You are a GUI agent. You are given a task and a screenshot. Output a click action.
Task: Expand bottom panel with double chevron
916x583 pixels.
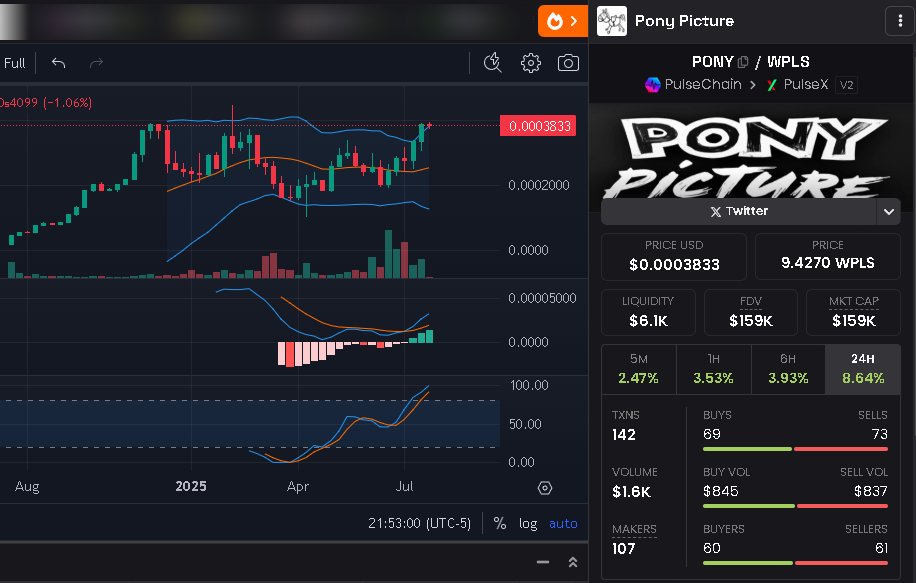coord(573,562)
